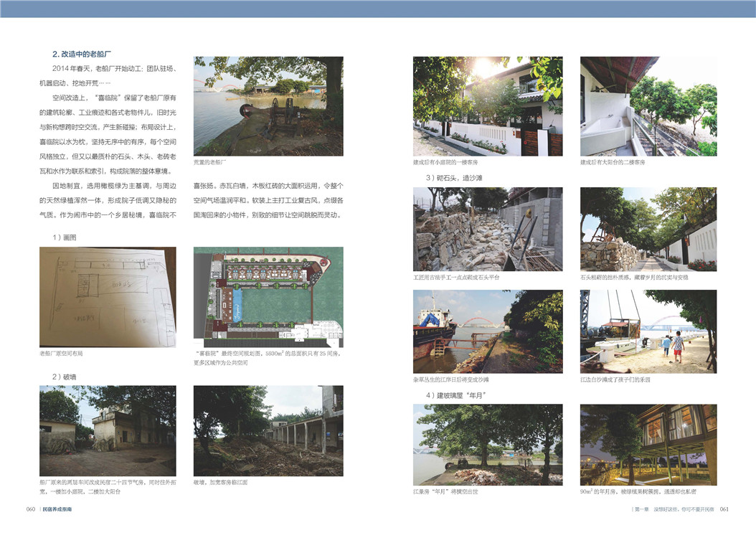Select the rough stone wall pathway photo
Viewport: 756px width, 538px height.
tap(648, 229)
